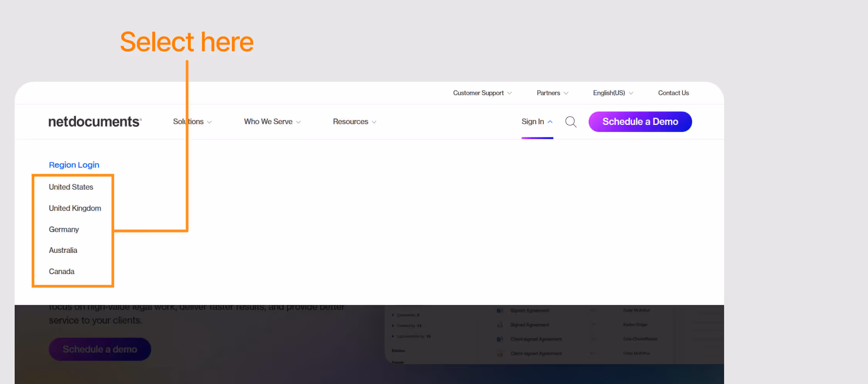The image size is (868, 384).
Task: Click the dimmed Schedule a demo button
Action: coord(100,349)
